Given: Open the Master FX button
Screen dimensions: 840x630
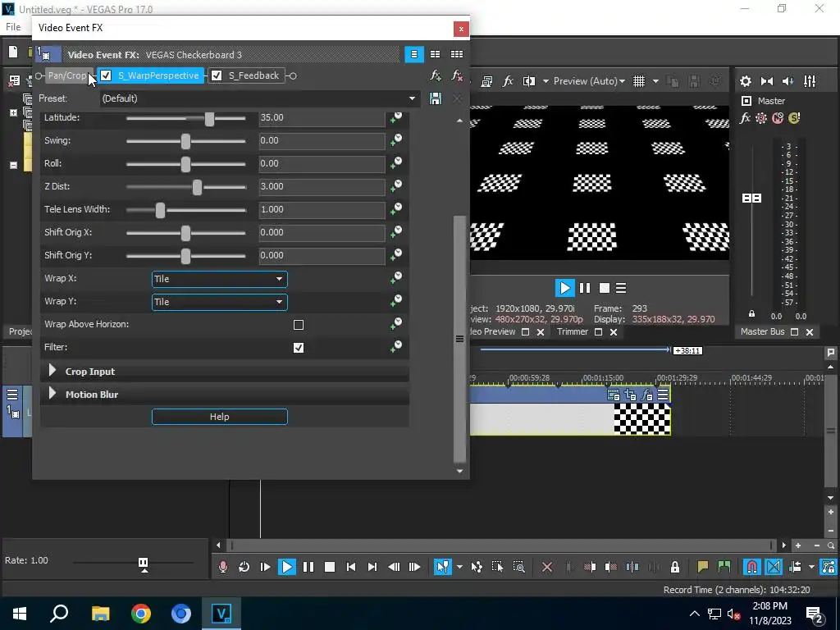Looking at the screenshot, I should (x=745, y=118).
